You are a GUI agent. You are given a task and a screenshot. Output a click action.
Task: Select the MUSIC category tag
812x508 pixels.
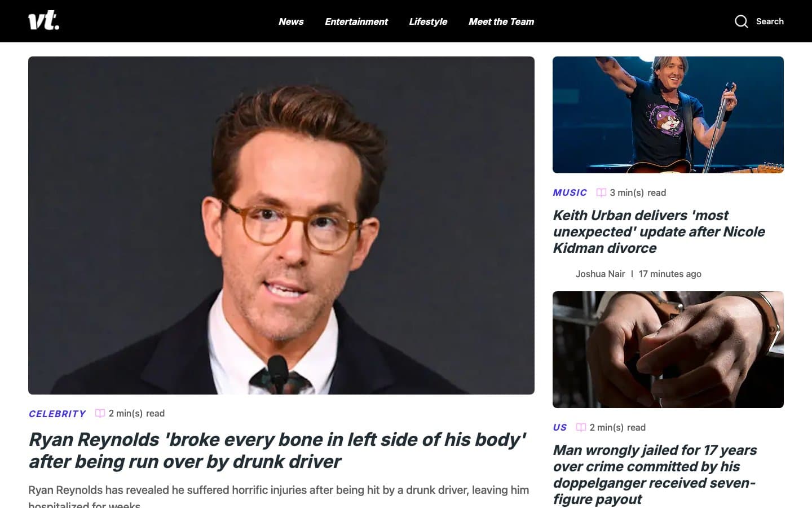[570, 192]
